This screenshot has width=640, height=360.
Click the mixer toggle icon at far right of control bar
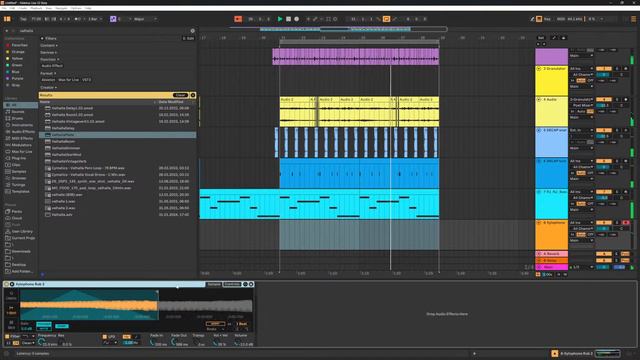pyautogui.click(x=633, y=19)
